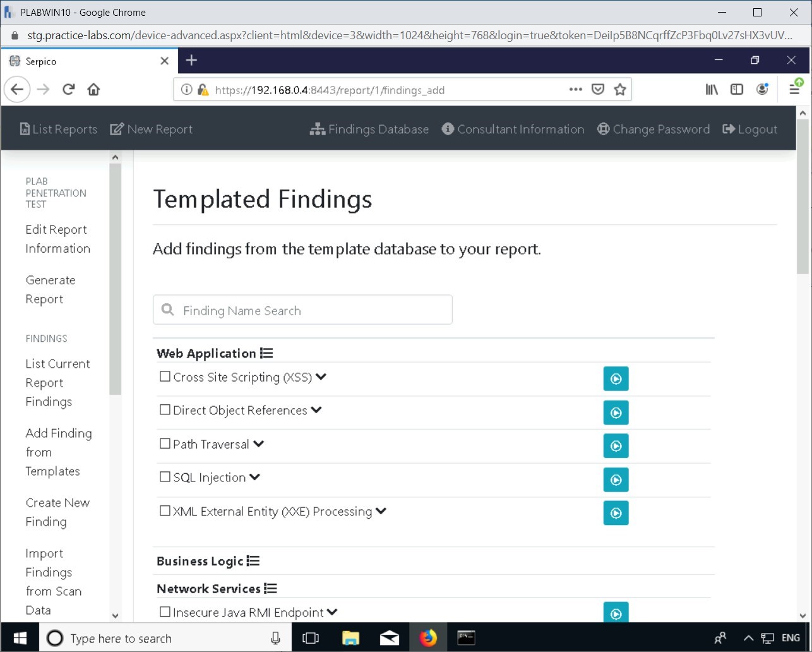Open the Generate Report sidebar link
This screenshot has width=812, height=652.
50,289
